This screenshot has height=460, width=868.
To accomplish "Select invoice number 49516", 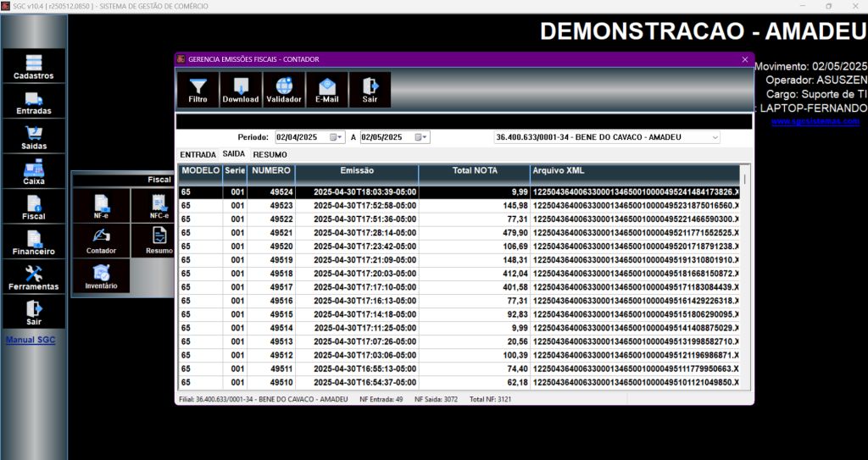I will click(x=271, y=301).
